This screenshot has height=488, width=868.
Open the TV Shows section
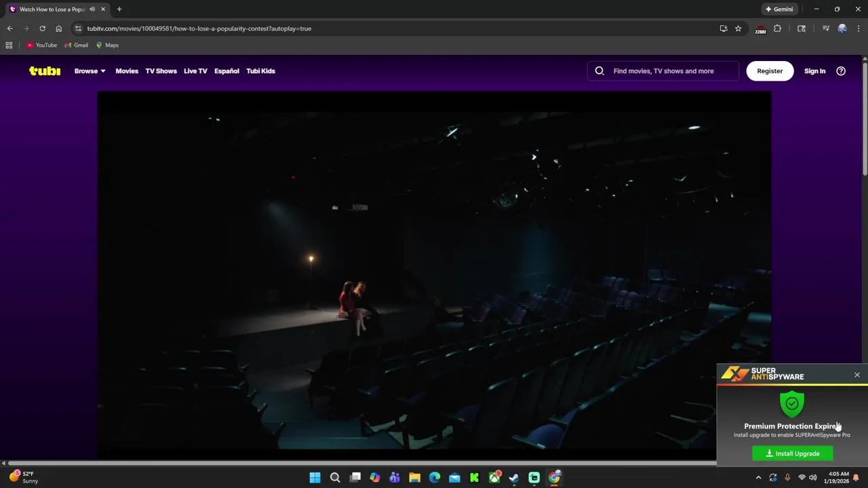coord(161,71)
